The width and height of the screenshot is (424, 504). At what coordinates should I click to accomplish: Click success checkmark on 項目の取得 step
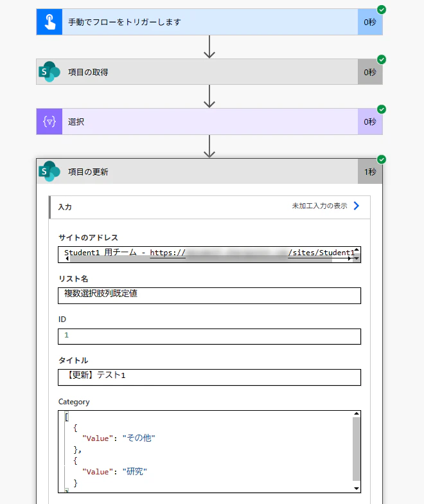coord(382,59)
